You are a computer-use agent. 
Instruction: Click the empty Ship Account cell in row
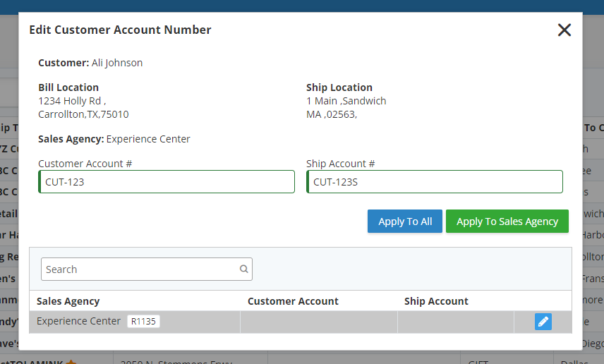[456, 322]
